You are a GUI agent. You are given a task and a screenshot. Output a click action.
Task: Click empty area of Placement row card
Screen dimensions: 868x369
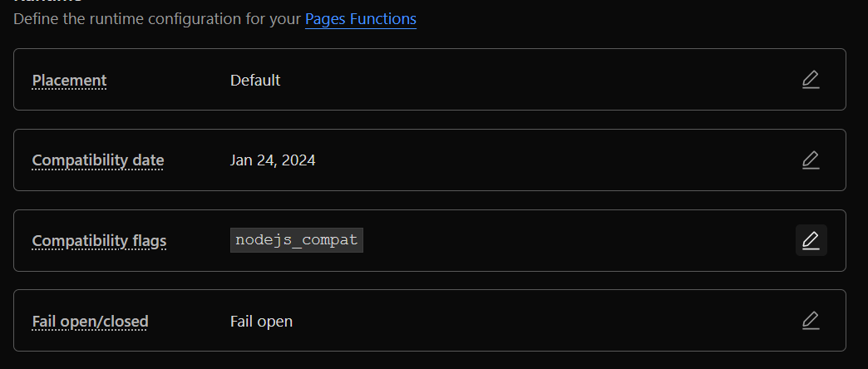point(540,81)
